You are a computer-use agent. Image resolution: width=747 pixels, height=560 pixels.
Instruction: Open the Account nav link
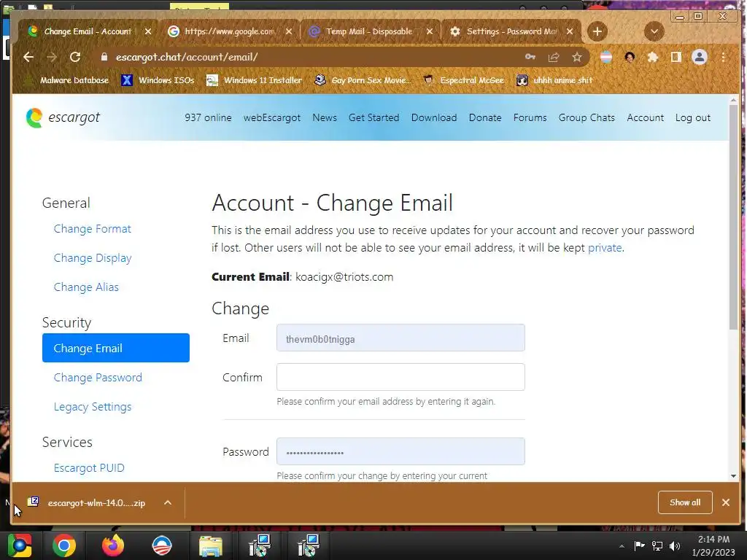[645, 117]
